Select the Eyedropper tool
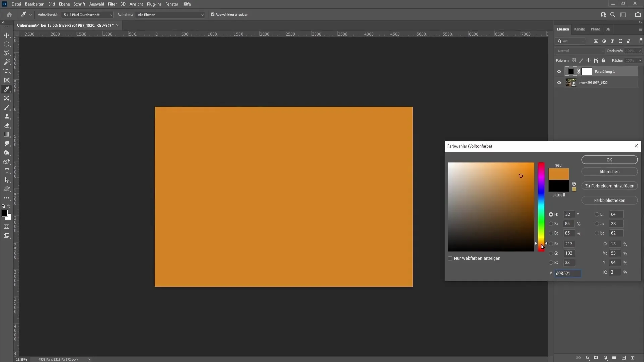This screenshot has height=362, width=644. click(7, 89)
